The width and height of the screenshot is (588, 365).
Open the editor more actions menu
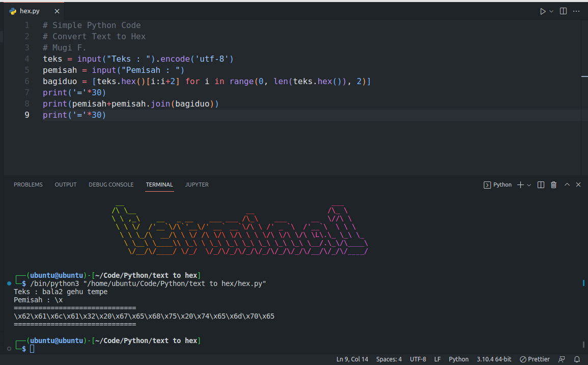[x=576, y=11]
